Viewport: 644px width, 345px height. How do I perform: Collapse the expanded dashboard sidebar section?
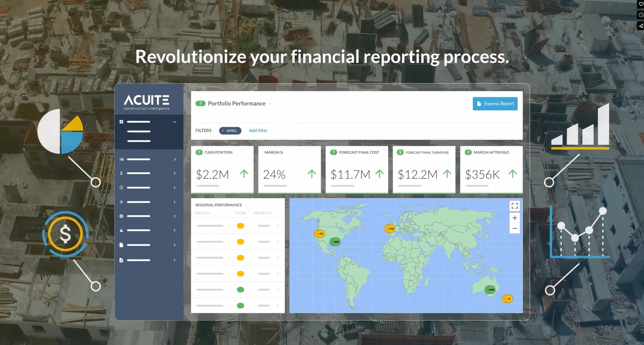coord(175,122)
